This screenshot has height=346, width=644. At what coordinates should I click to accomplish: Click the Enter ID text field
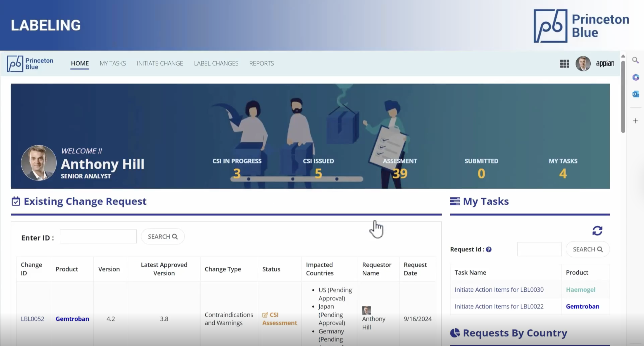click(x=98, y=236)
